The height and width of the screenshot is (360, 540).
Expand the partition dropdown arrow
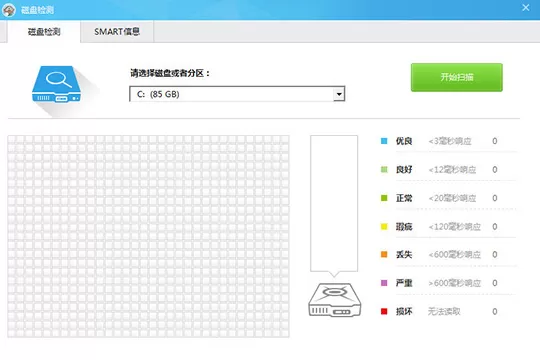339,94
